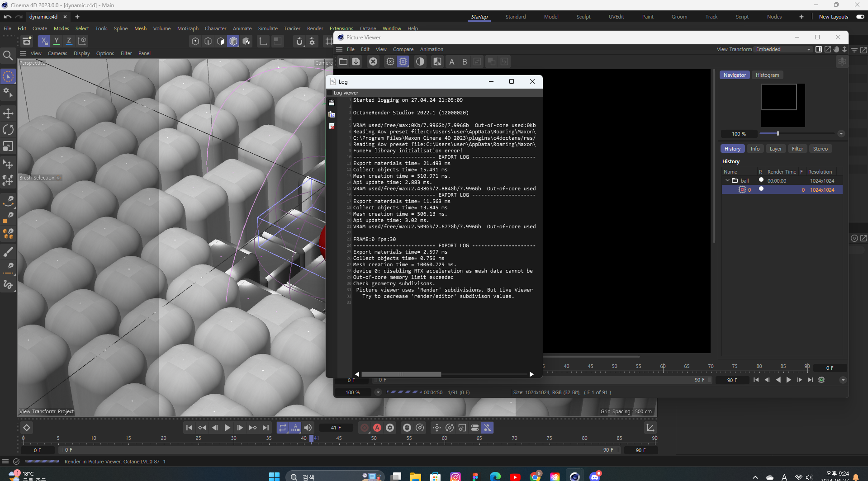Go to start of main timeline

point(189,428)
